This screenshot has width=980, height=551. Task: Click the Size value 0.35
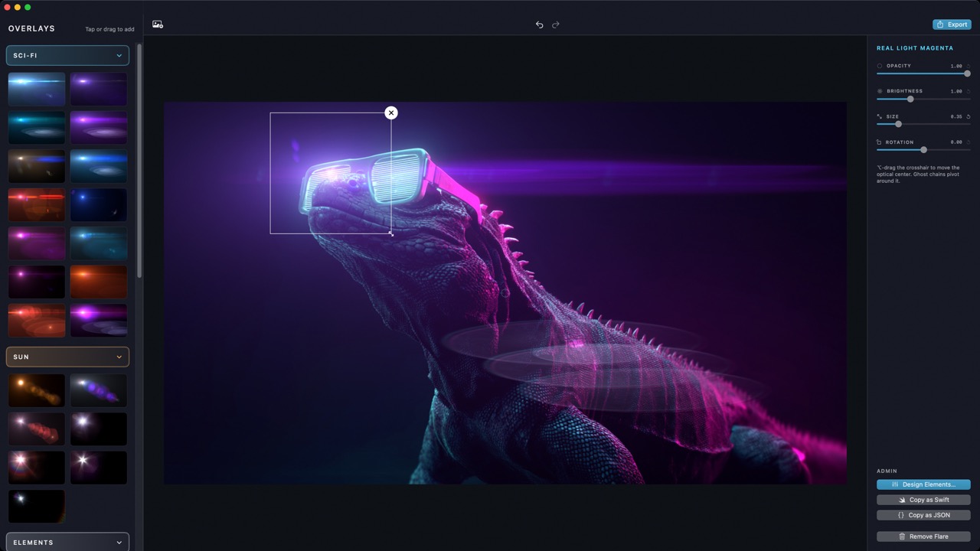coord(956,117)
